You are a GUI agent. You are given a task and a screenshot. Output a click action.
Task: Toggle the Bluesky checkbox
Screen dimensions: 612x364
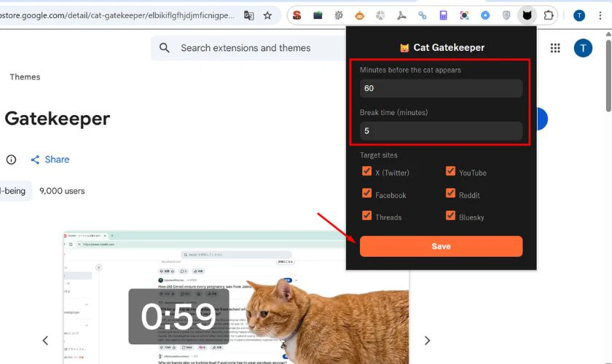pyautogui.click(x=450, y=215)
